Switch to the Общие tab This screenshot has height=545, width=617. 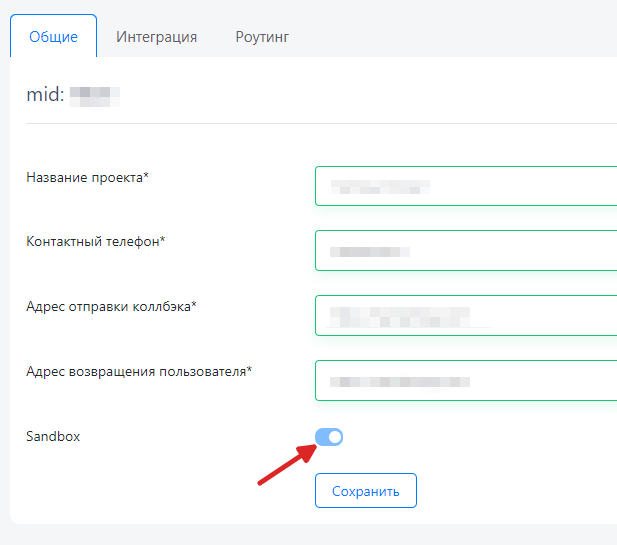click(53, 37)
